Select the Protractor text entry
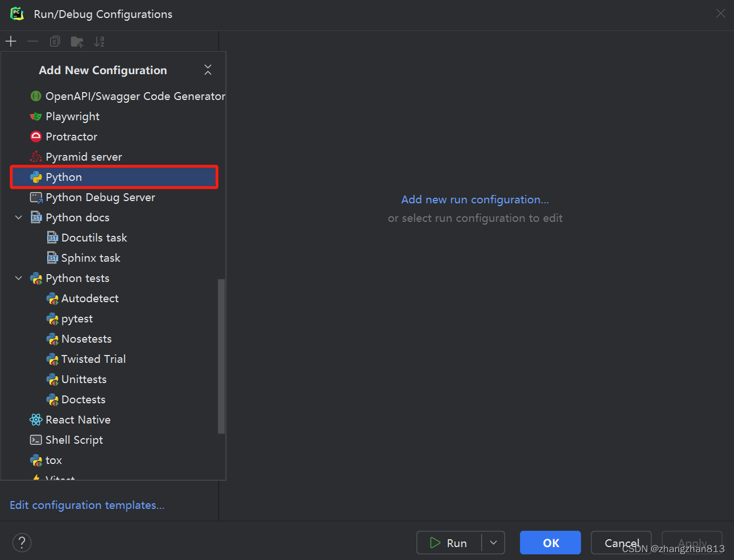The image size is (734, 560). point(71,136)
